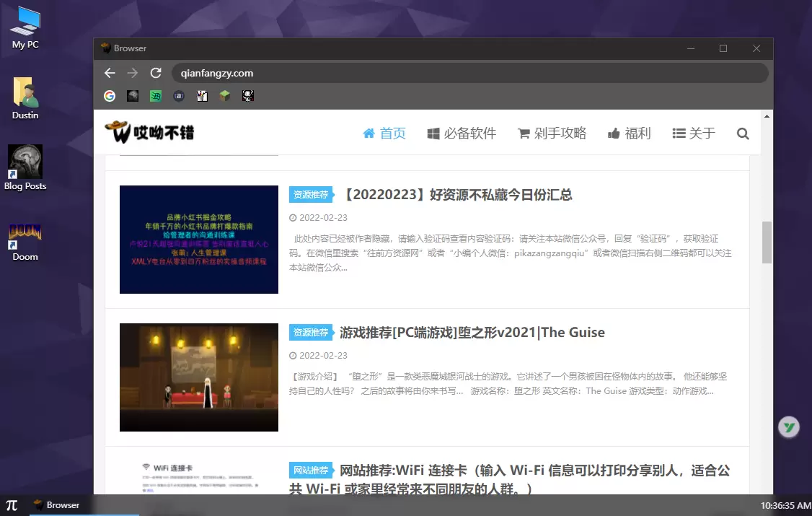This screenshot has height=516, width=812.
Task: Click the 哎呦不错 site logo
Action: pyautogui.click(x=150, y=132)
